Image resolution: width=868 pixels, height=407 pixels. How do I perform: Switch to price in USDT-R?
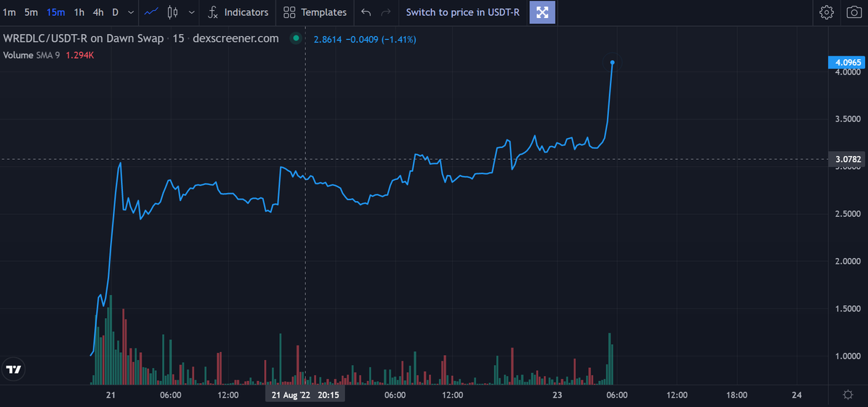(463, 12)
